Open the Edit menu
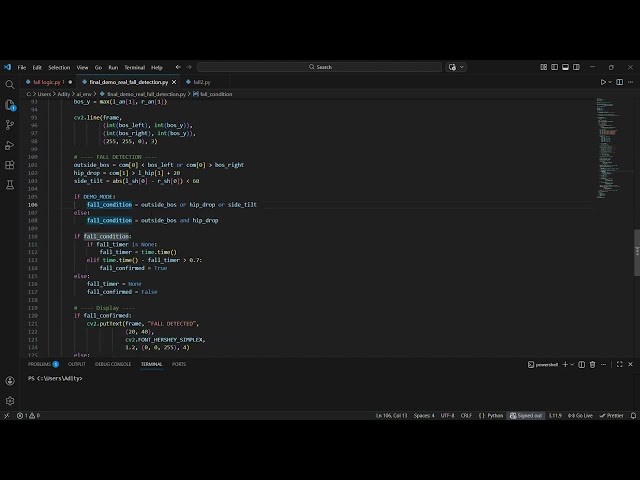Screen dimensions: 640x480 [37, 67]
